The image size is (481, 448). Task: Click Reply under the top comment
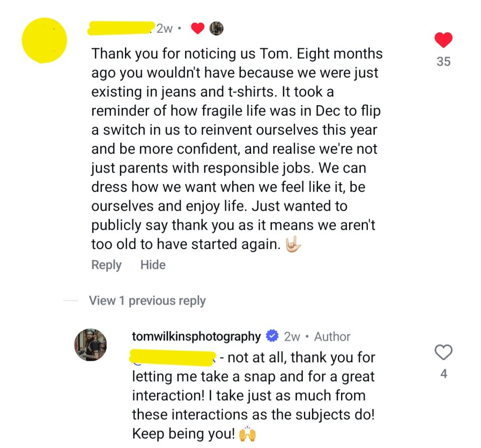(x=106, y=265)
